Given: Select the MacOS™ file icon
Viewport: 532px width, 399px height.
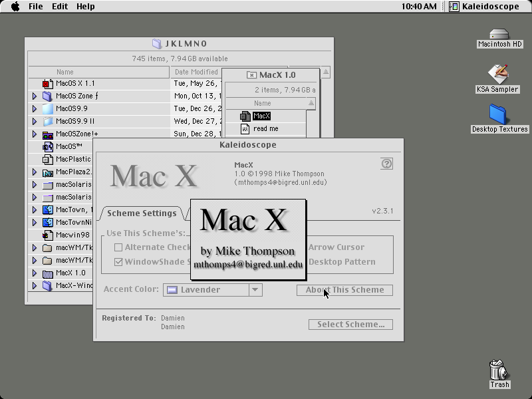Looking at the screenshot, I should click(47, 146).
